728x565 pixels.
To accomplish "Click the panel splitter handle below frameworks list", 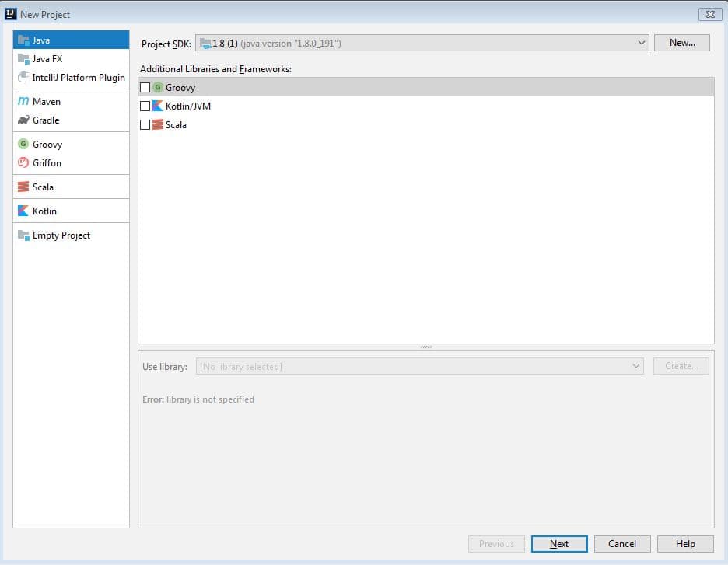I will 425,347.
